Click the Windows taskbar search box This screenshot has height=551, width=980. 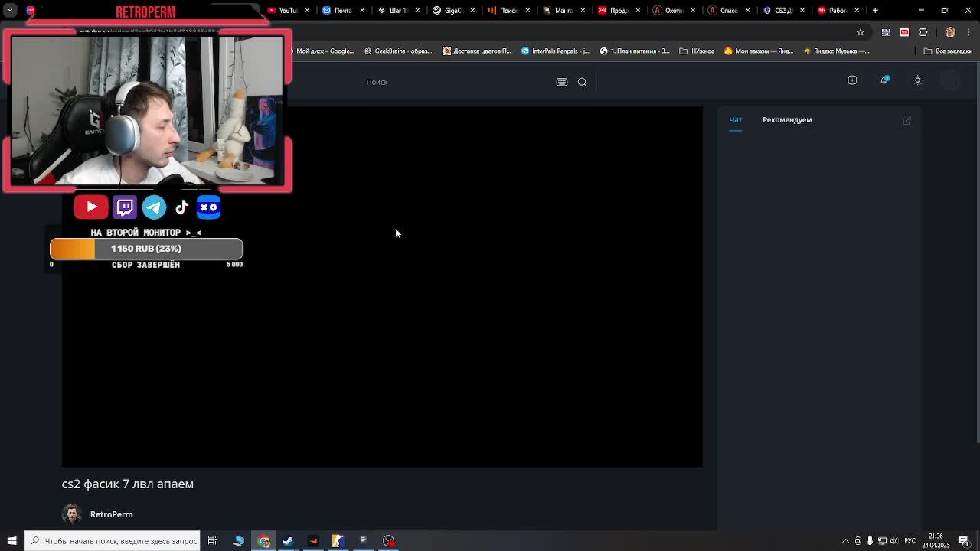coord(112,541)
